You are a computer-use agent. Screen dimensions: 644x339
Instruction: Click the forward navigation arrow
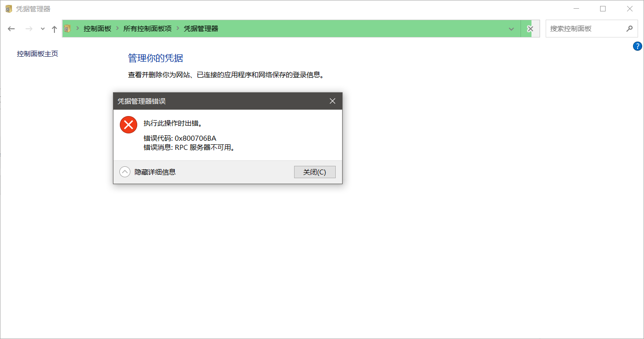coord(28,28)
